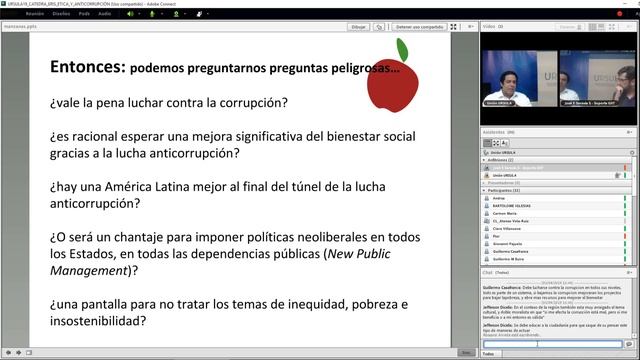The height and width of the screenshot is (360, 640).
Task: Click the raise hand status icon
Action: tap(200, 14)
